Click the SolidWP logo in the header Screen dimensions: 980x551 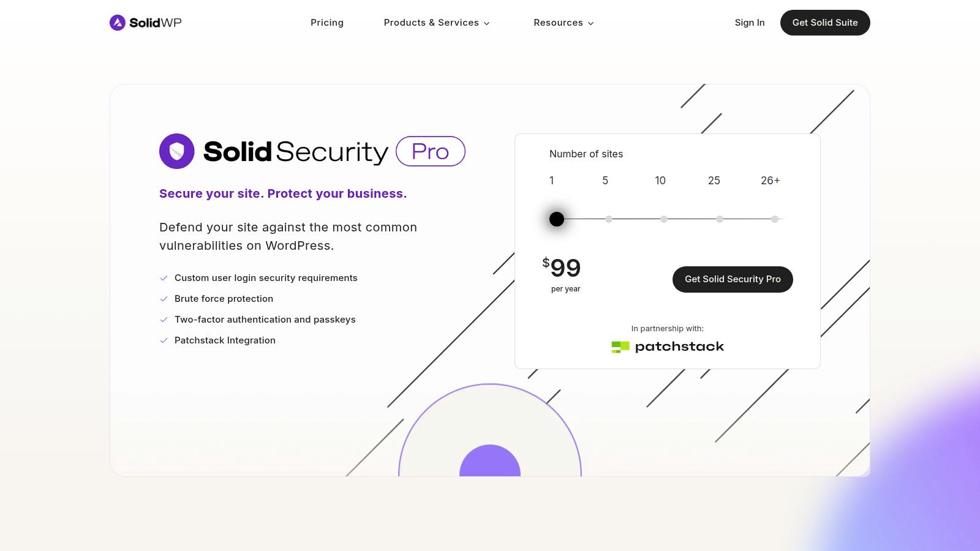(x=145, y=22)
